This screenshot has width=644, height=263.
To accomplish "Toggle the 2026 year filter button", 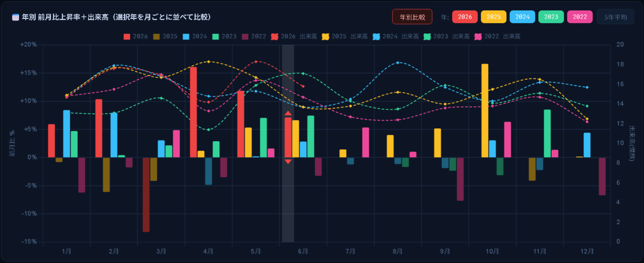I will (465, 17).
